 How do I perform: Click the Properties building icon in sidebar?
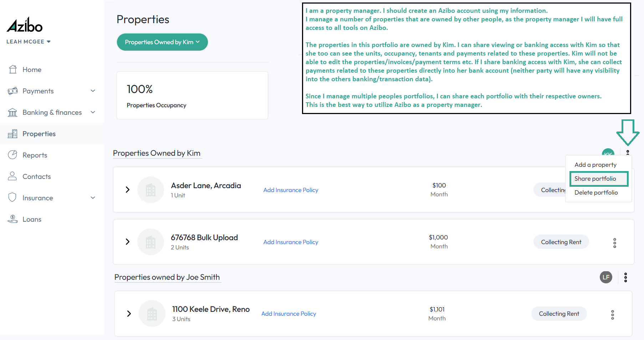pyautogui.click(x=12, y=134)
